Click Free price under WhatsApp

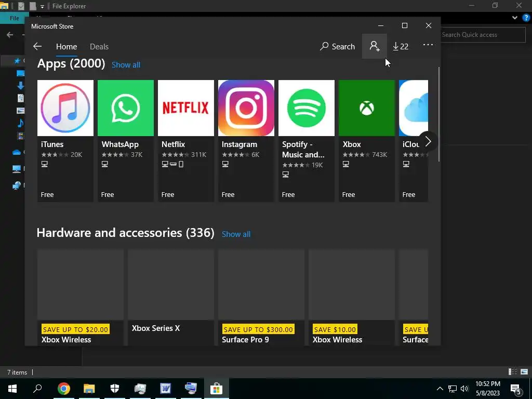click(107, 195)
